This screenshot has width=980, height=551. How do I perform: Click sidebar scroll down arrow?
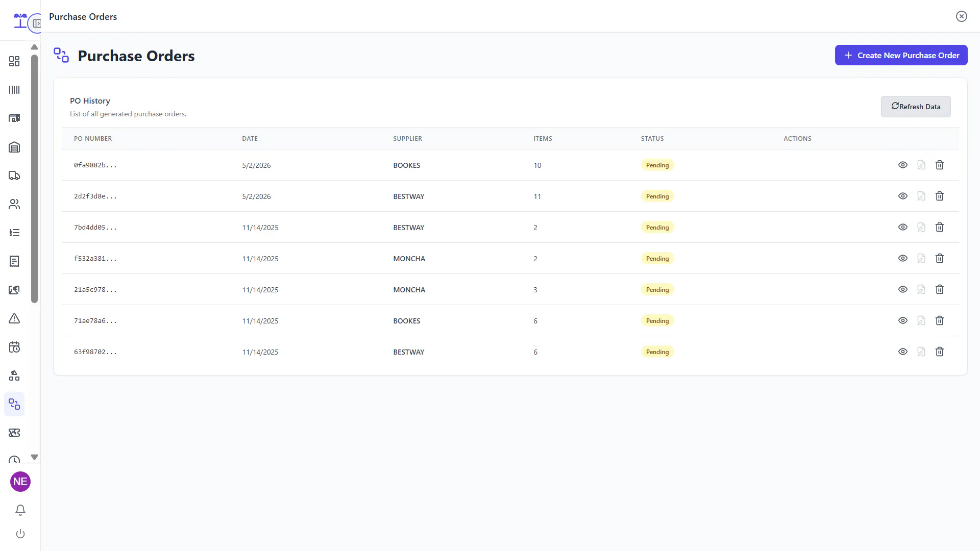(34, 457)
